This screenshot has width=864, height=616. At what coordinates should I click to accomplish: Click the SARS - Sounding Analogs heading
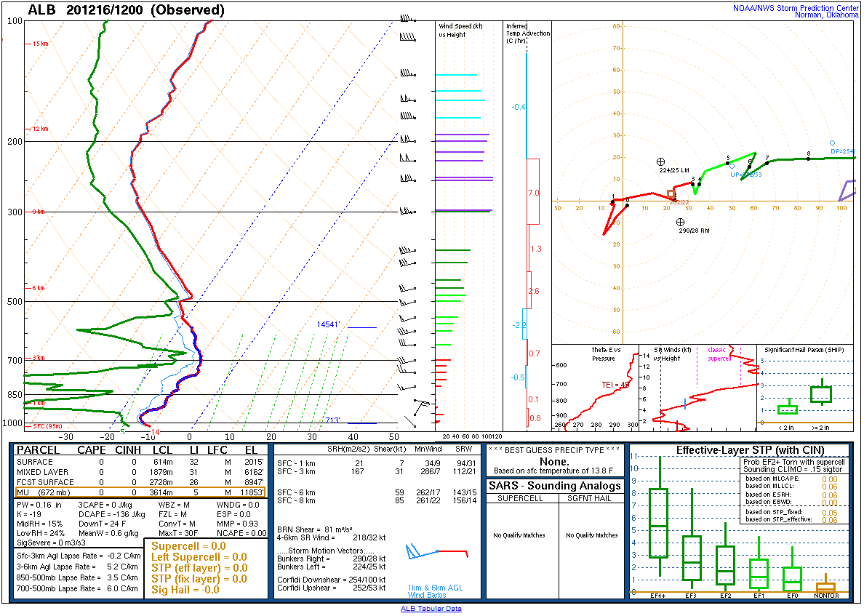point(555,485)
